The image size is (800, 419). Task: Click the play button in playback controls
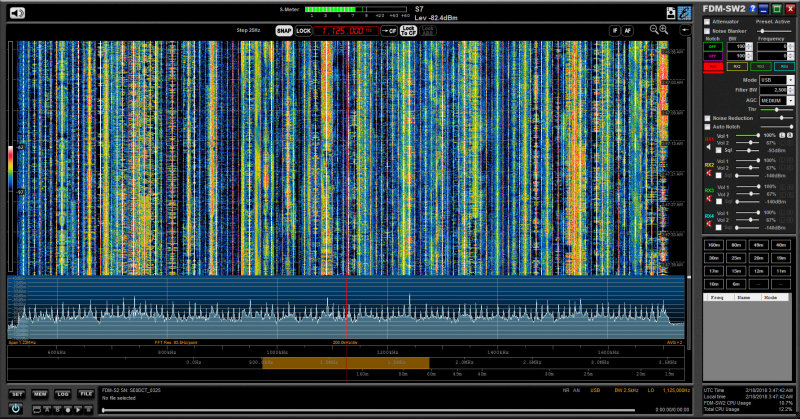[x=78, y=410]
